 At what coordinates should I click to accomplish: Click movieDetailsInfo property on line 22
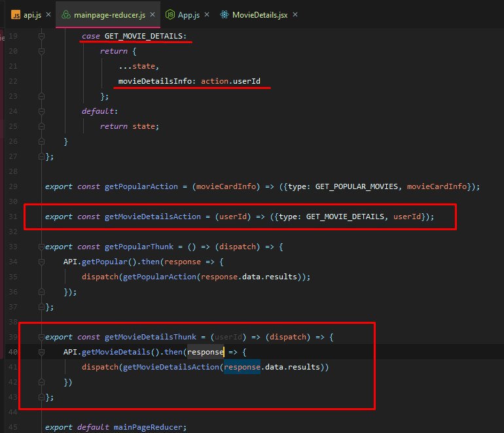(x=155, y=81)
